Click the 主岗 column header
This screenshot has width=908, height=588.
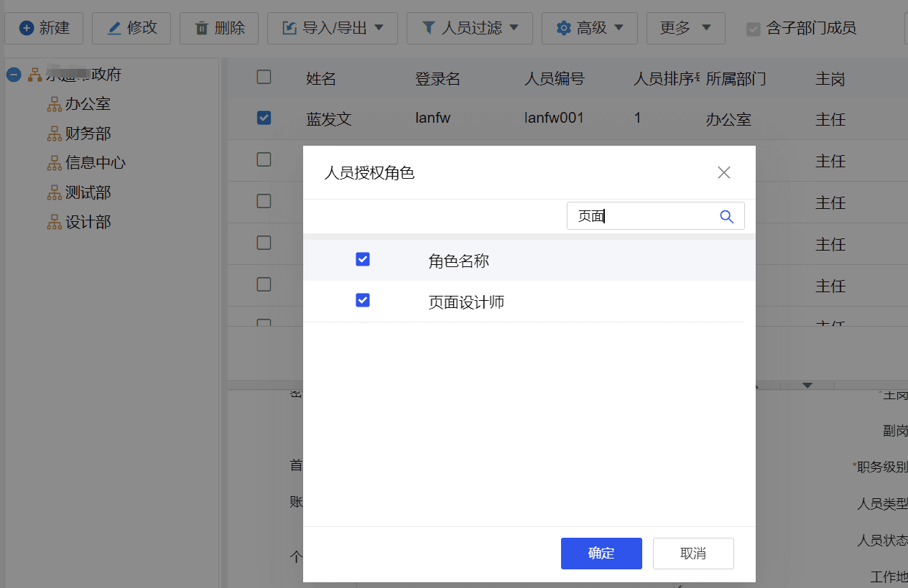click(x=830, y=79)
